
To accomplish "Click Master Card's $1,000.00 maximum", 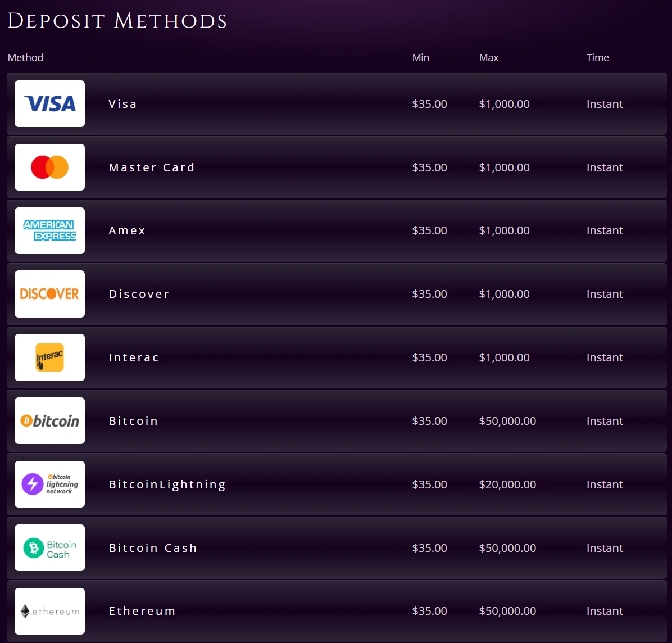I will tap(504, 167).
